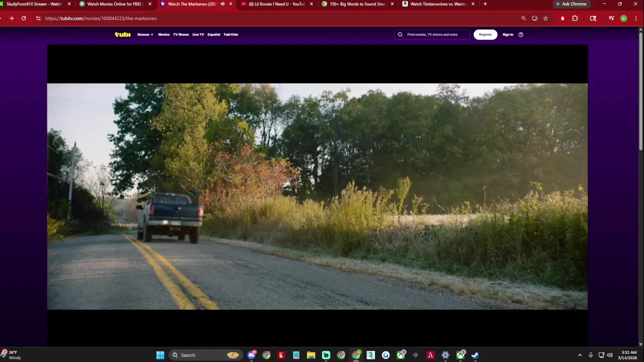View site information icon beside the URL
The width and height of the screenshot is (644, 362).
click(38, 18)
